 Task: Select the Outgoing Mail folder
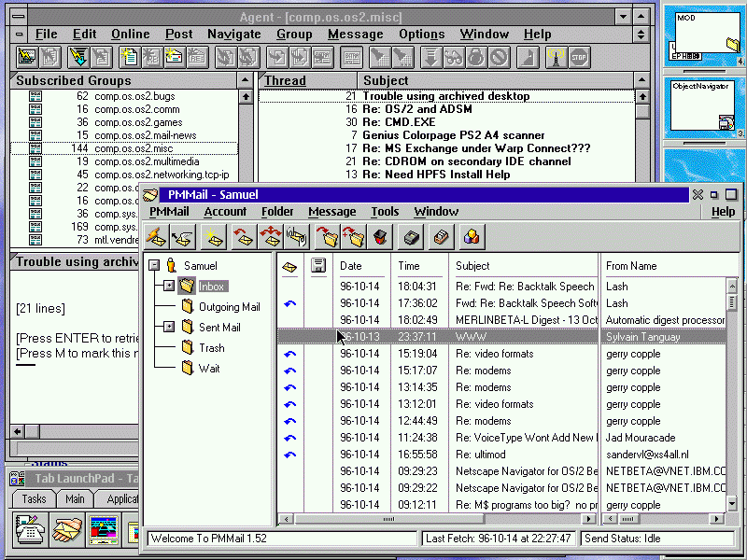click(229, 307)
